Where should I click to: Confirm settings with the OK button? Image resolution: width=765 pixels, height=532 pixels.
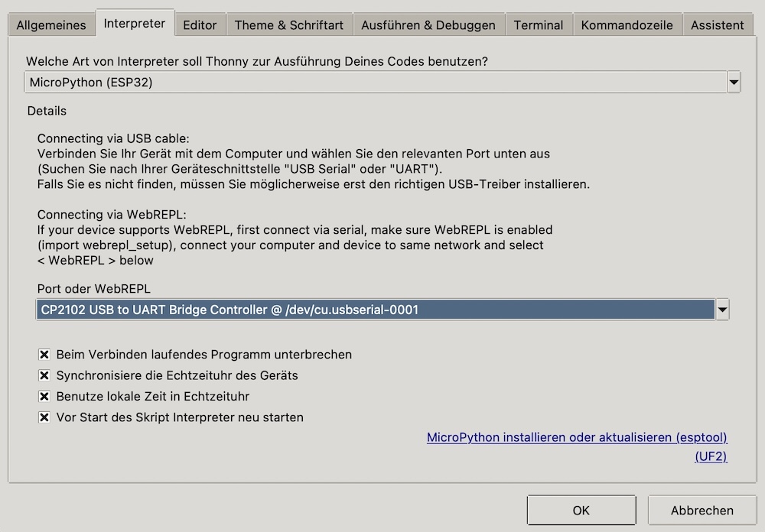point(581,510)
